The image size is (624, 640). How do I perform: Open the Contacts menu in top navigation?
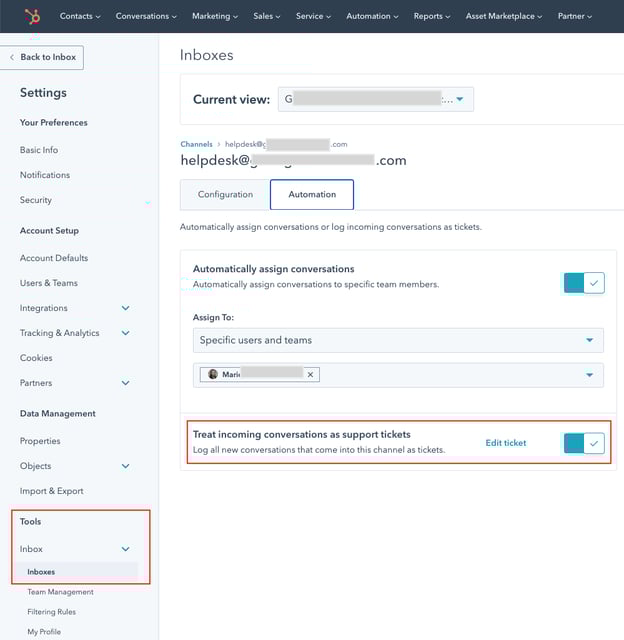[x=80, y=16]
